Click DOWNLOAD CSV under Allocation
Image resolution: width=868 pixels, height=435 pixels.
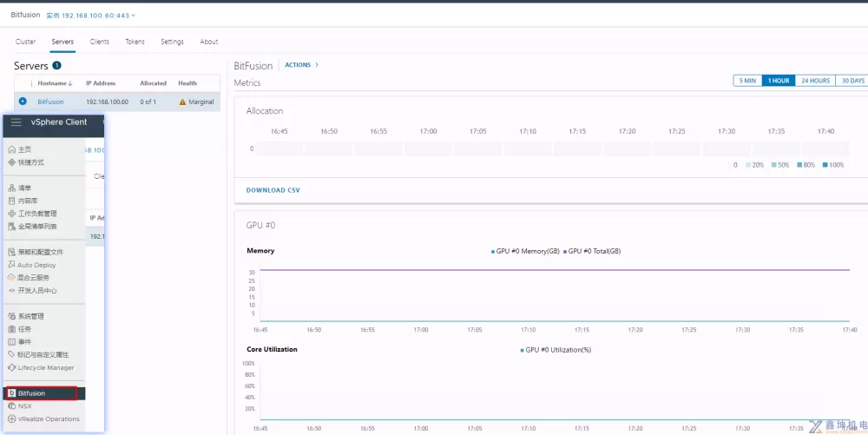(273, 190)
